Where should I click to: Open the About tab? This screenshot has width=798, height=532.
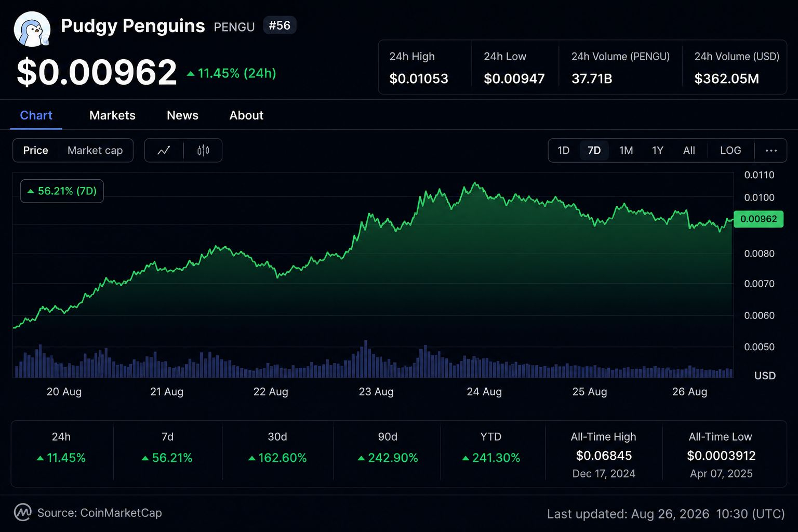click(x=246, y=115)
